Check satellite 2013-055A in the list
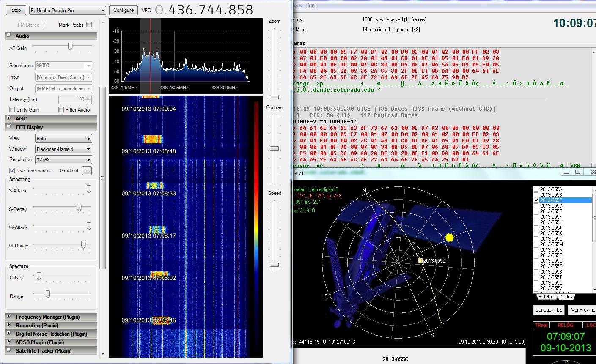This screenshot has width=596, height=364. click(x=536, y=189)
